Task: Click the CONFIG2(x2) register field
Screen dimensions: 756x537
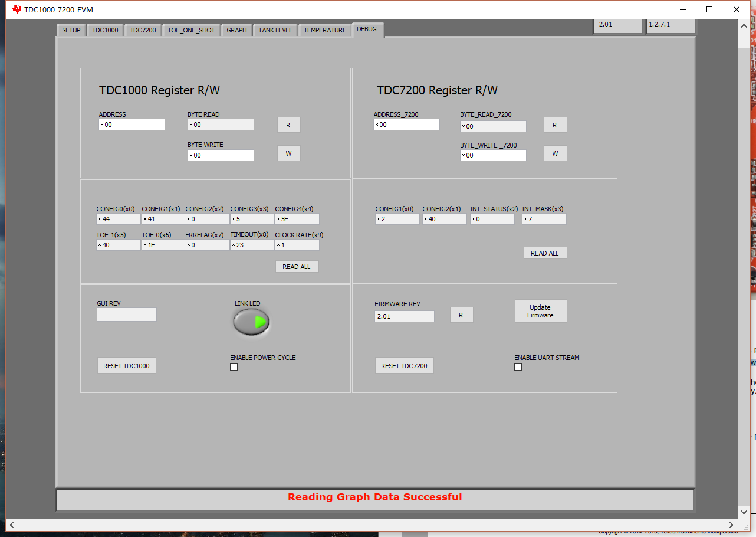Action: point(208,219)
